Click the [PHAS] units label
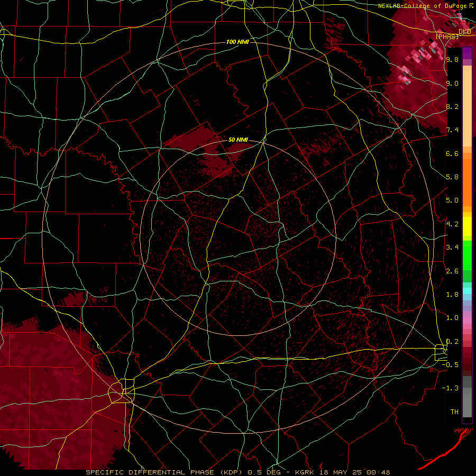The image size is (476, 476). pyautogui.click(x=447, y=36)
